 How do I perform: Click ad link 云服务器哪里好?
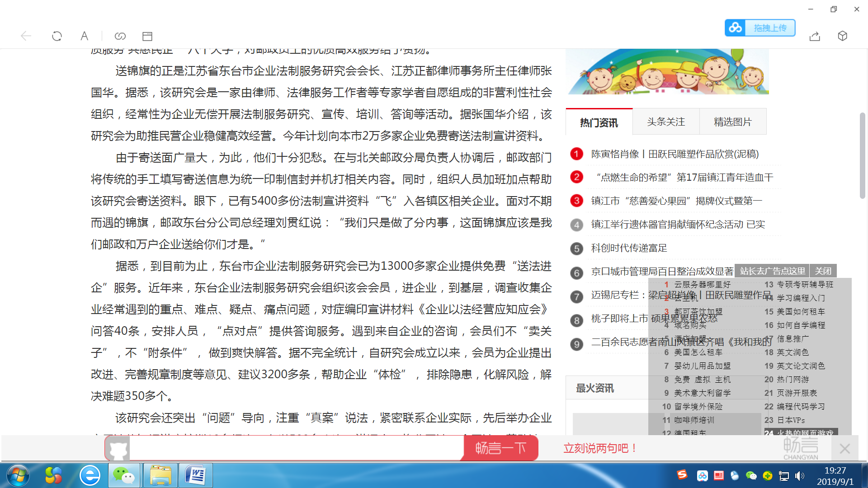coord(703,285)
